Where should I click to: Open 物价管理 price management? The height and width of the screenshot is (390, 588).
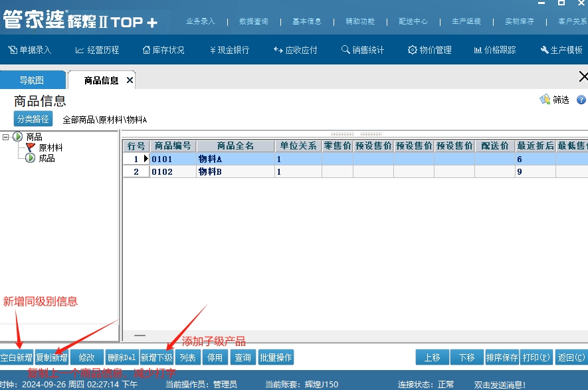click(430, 50)
